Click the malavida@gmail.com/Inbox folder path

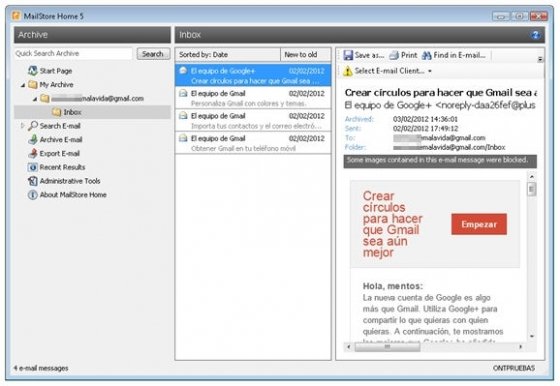tap(449, 147)
